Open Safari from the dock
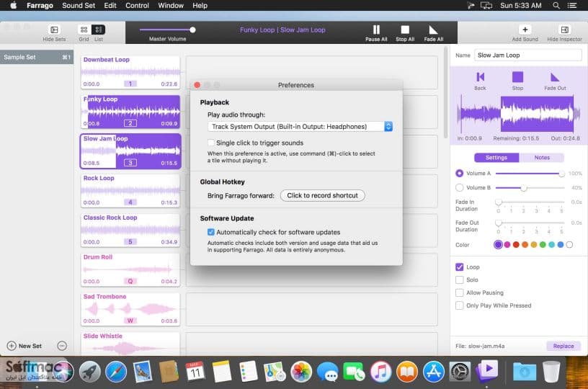The image size is (588, 389). [116, 372]
